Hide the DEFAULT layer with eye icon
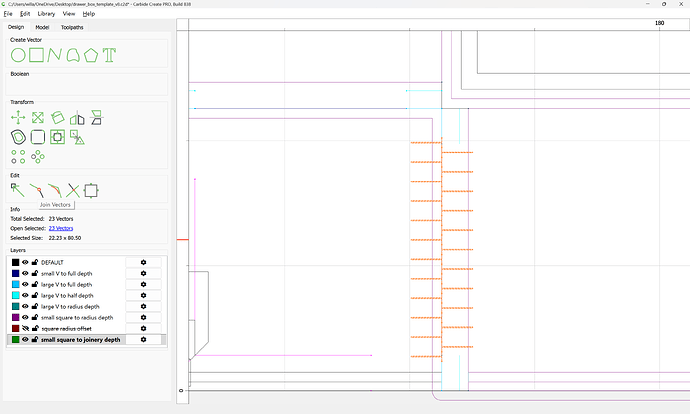This screenshot has width=690, height=414. pyautogui.click(x=25, y=262)
